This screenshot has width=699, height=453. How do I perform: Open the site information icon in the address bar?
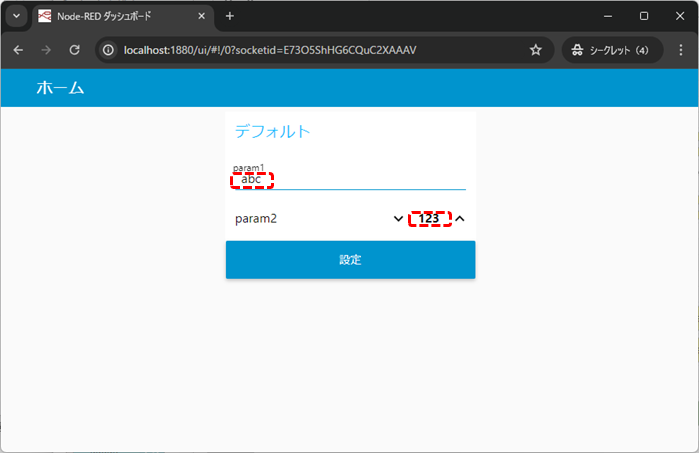108,50
